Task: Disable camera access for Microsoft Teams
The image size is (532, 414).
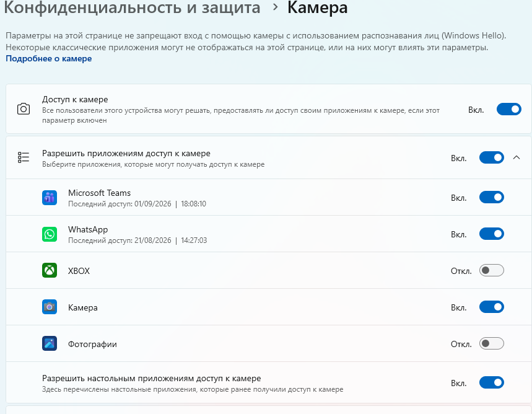Action: (x=491, y=197)
